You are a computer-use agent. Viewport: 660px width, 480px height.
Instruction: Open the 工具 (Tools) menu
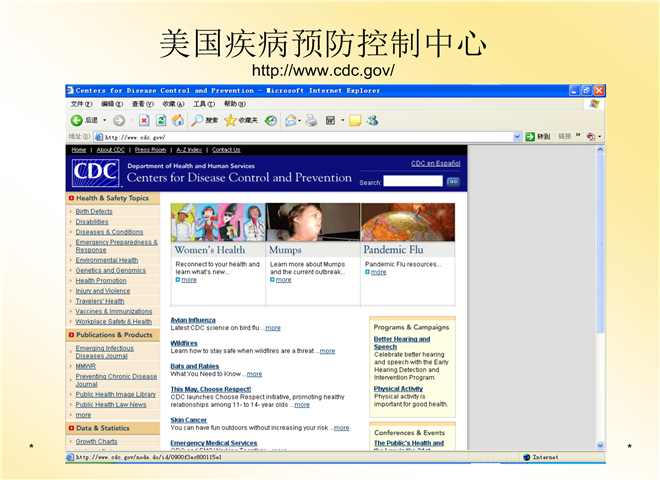click(204, 104)
